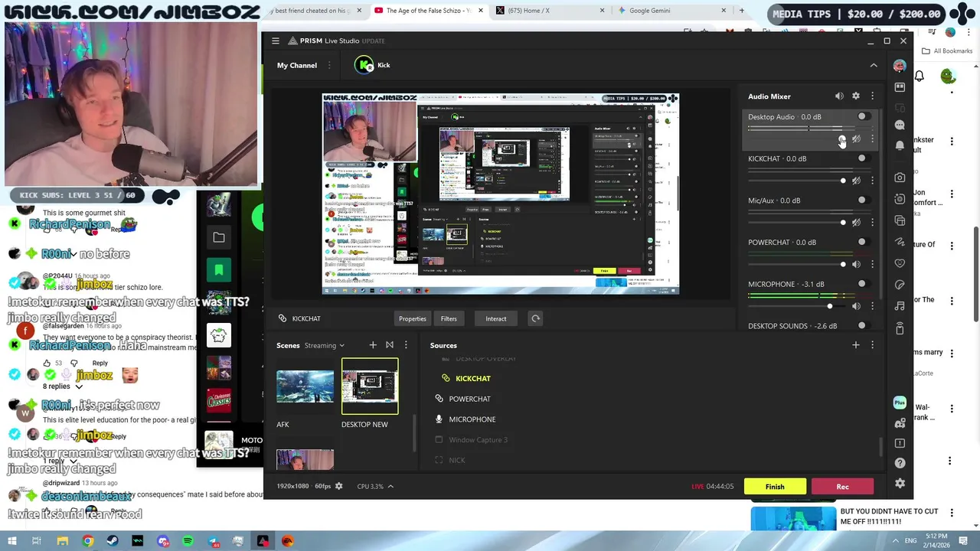Switch to the Google Gemini tab

tap(671, 11)
